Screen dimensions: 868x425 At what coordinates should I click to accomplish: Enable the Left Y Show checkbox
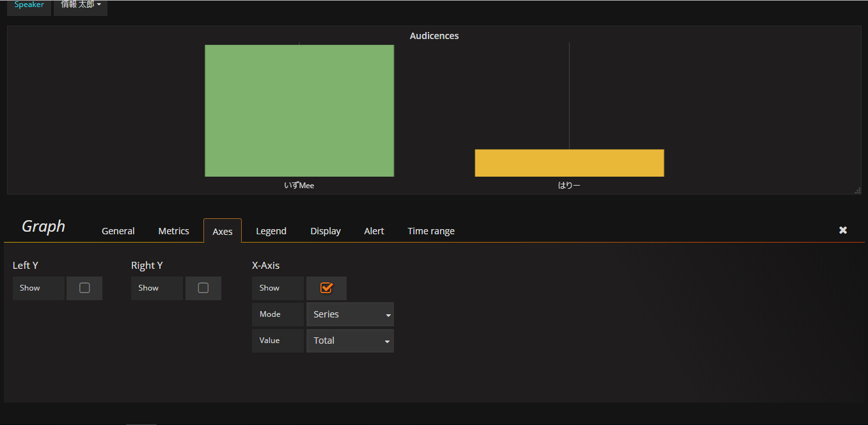tap(84, 288)
